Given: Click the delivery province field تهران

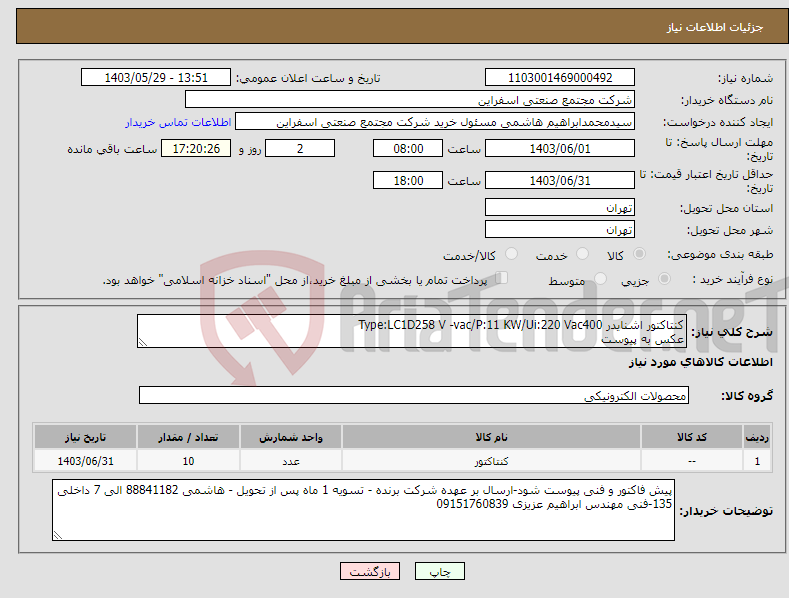Looking at the screenshot, I should (560, 207).
